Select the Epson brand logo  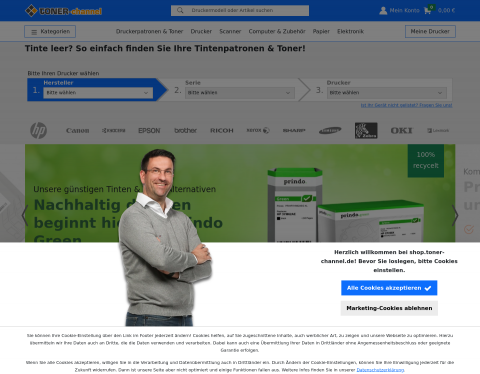(x=149, y=130)
